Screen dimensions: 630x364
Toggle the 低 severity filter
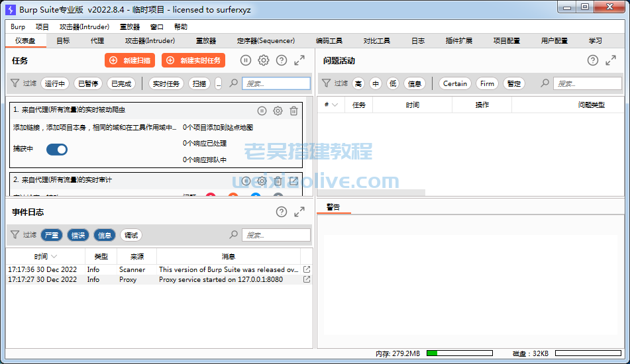[x=393, y=83]
